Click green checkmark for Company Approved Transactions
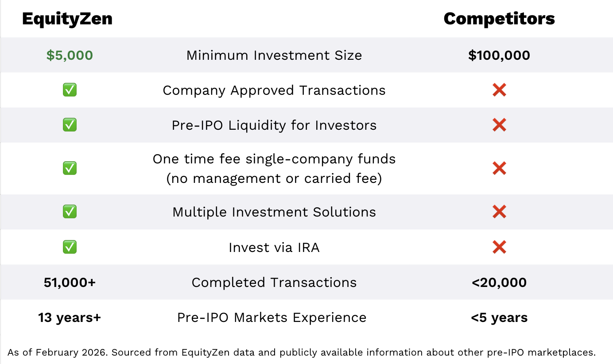Image resolution: width=613 pixels, height=364 pixels. 70,90
